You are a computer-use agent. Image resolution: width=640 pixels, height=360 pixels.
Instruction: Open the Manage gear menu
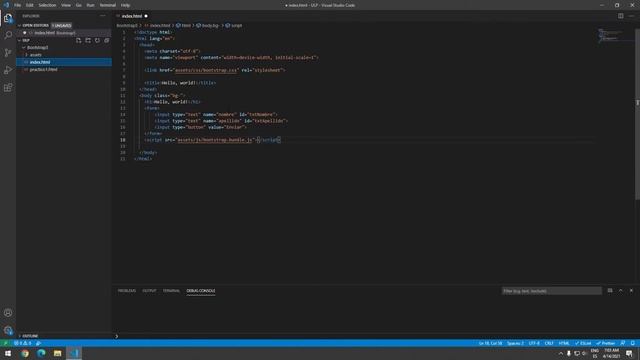(8, 330)
